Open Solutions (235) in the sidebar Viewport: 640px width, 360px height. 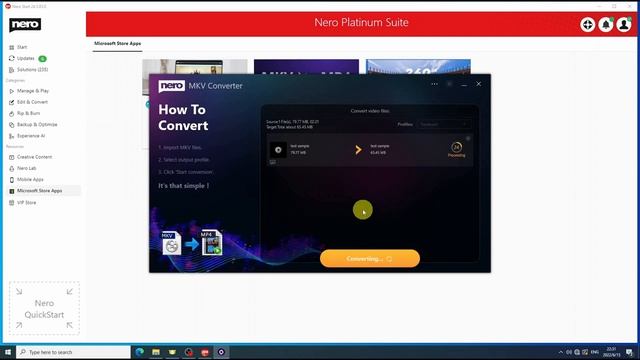coord(32,70)
